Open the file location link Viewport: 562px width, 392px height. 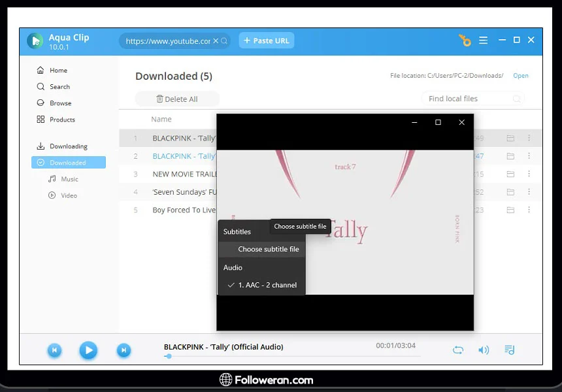click(520, 76)
